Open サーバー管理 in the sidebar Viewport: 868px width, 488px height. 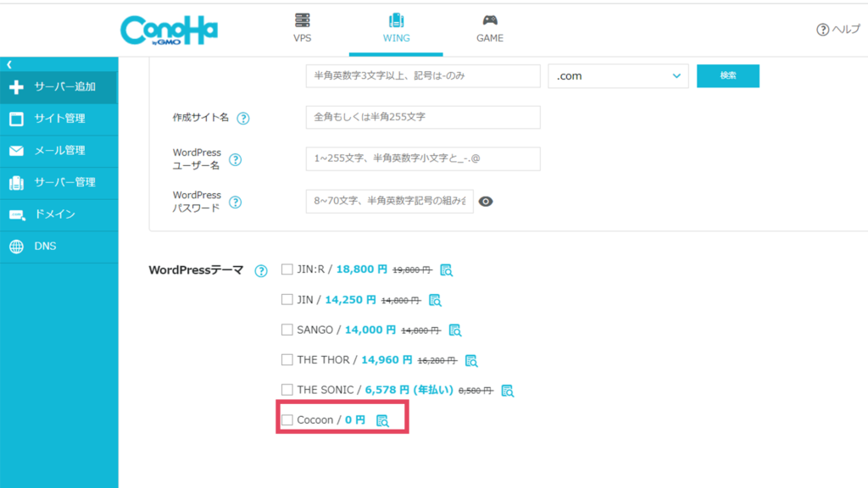pyautogui.click(x=58, y=182)
